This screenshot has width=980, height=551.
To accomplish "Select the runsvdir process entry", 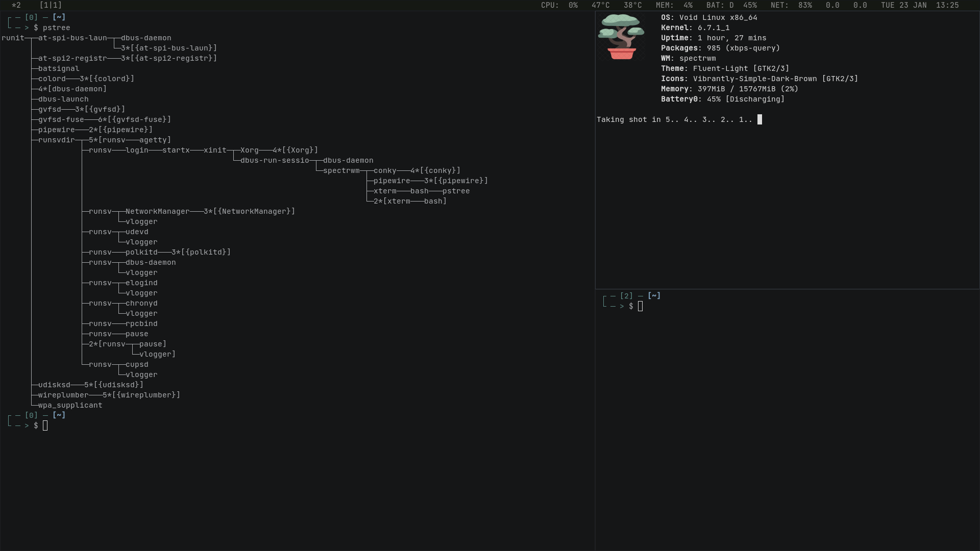I will [x=56, y=140].
